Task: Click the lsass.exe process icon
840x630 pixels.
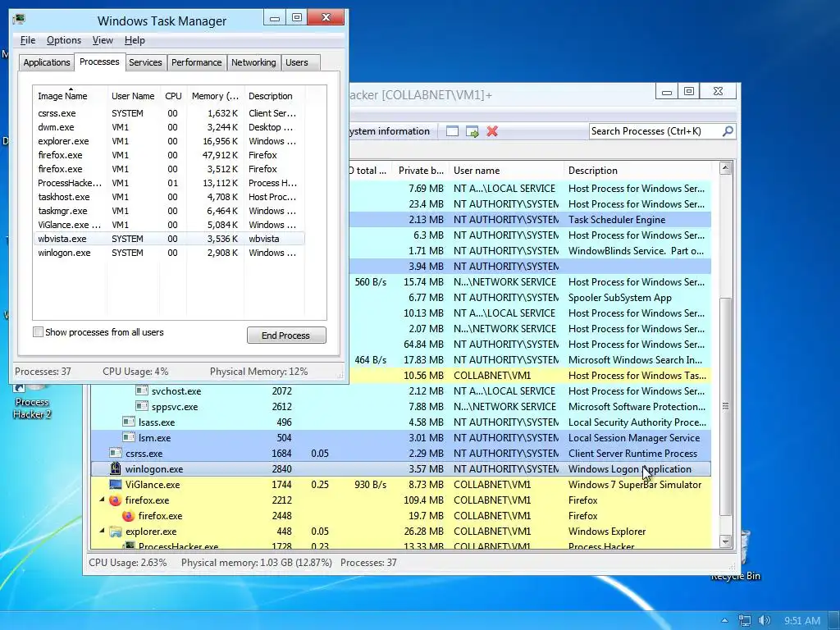Action: 129,422
